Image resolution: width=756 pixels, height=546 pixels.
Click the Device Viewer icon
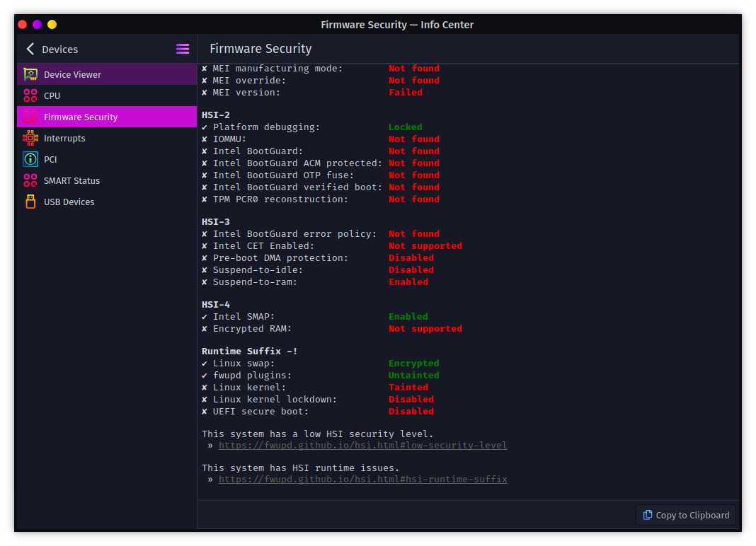click(x=30, y=74)
